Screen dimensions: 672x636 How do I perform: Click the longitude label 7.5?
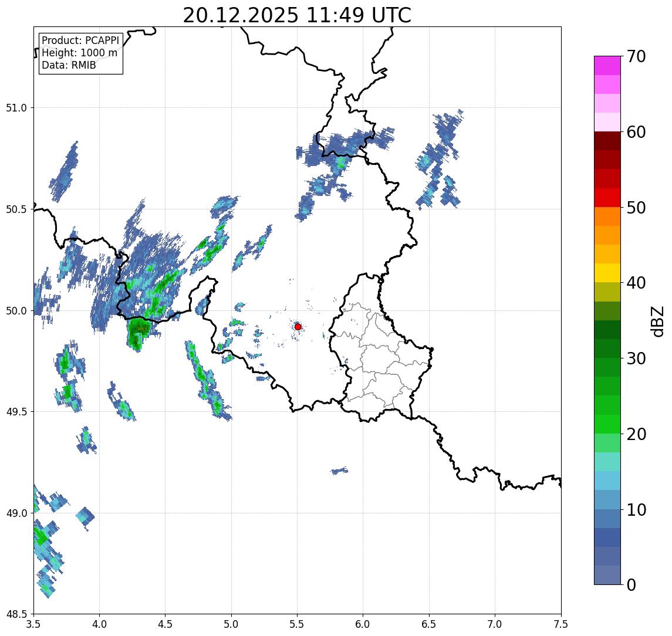561,624
